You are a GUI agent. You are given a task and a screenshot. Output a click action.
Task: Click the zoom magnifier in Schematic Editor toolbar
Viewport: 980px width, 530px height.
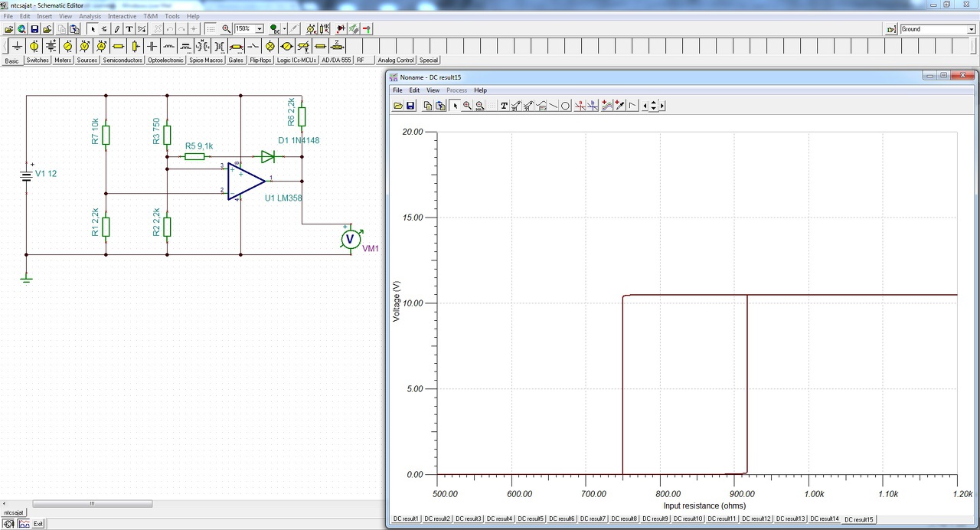click(227, 29)
